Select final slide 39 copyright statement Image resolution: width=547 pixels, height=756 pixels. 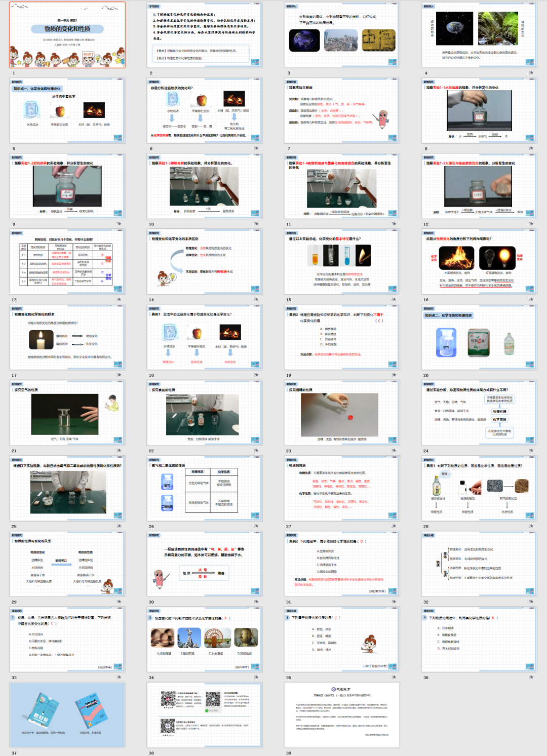342,714
